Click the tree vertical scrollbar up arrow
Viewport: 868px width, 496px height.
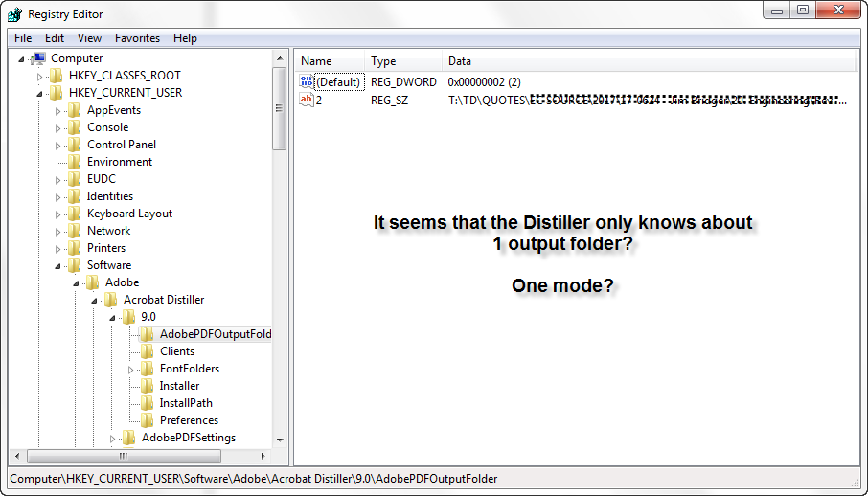tap(280, 58)
